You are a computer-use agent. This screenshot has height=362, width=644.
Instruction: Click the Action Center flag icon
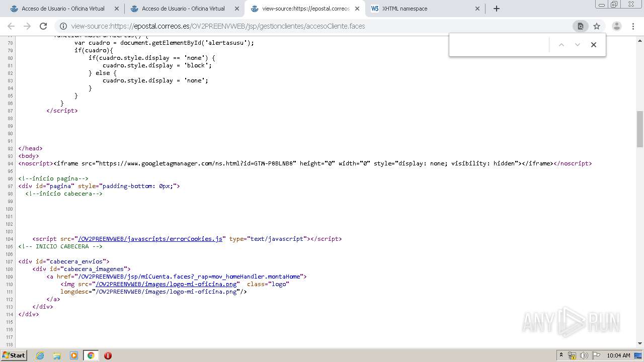tap(595, 355)
